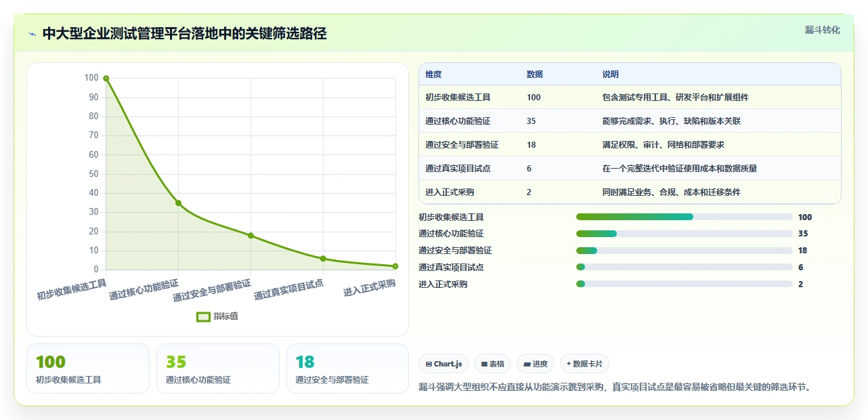Click table cell 初步收集候选工具

458,98
